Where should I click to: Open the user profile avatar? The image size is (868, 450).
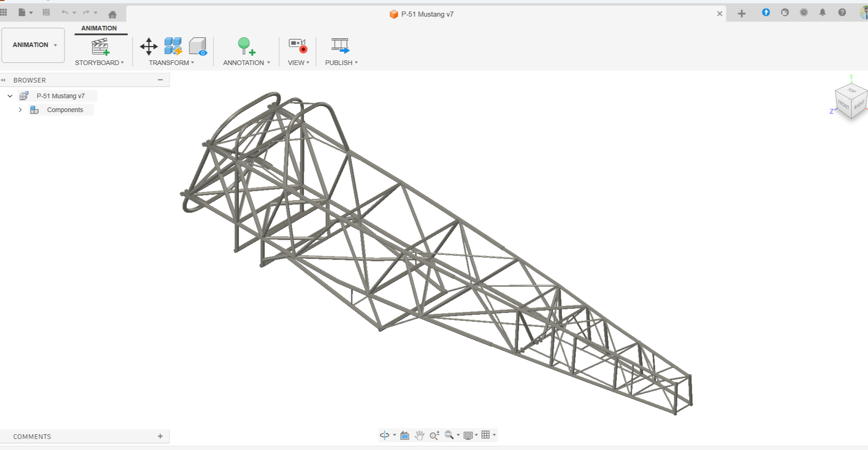(x=864, y=12)
